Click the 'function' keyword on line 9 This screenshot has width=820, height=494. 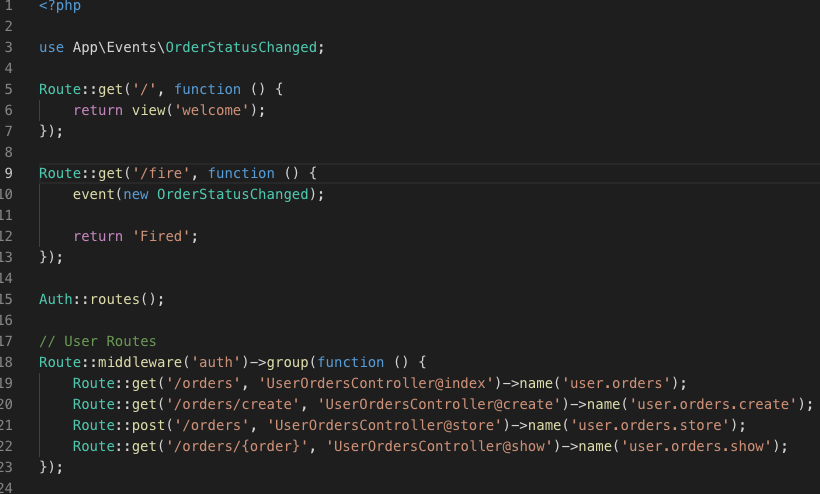click(241, 173)
